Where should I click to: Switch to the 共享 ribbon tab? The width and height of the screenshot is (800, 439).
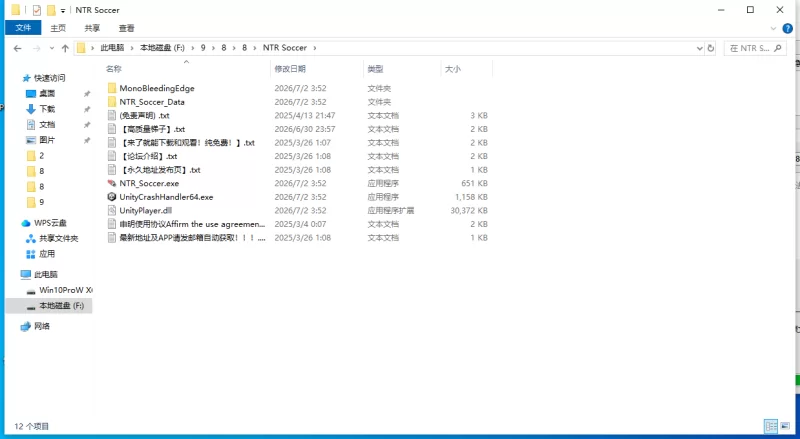(x=92, y=28)
